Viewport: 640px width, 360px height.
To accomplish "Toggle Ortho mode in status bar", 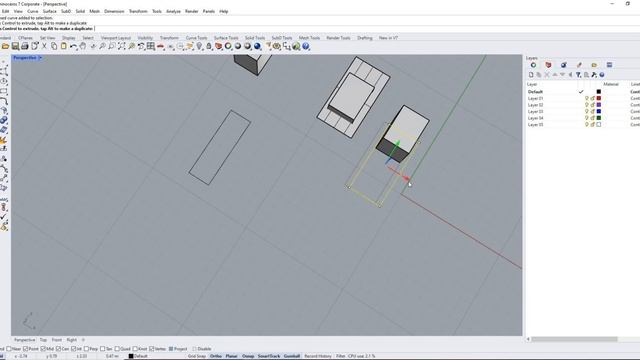I will pos(216,356).
